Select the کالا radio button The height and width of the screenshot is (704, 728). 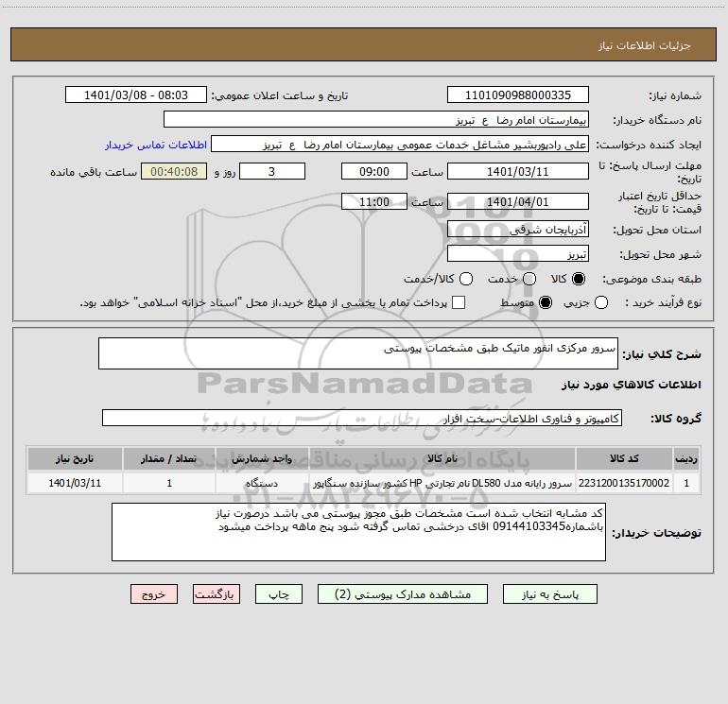click(579, 279)
